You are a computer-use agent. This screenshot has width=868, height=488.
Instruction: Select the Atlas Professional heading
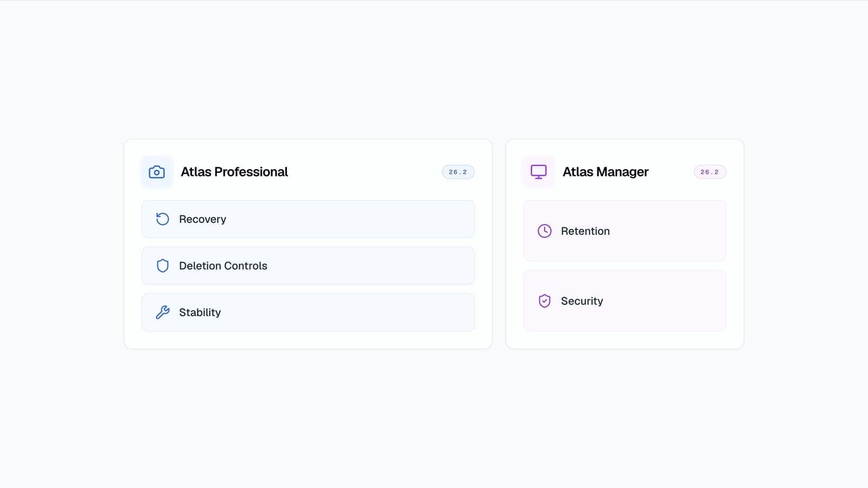point(234,172)
